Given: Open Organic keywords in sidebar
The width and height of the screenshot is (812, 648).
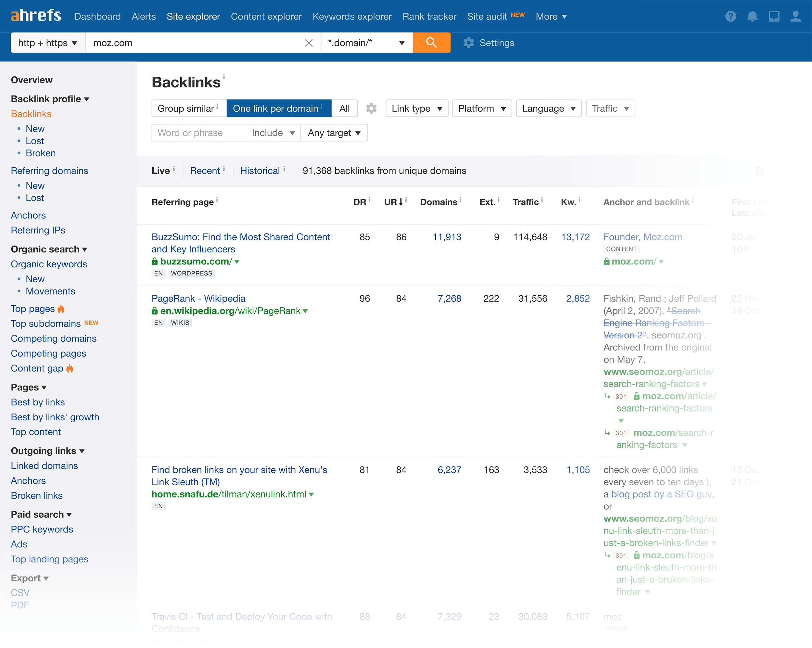Looking at the screenshot, I should [49, 264].
